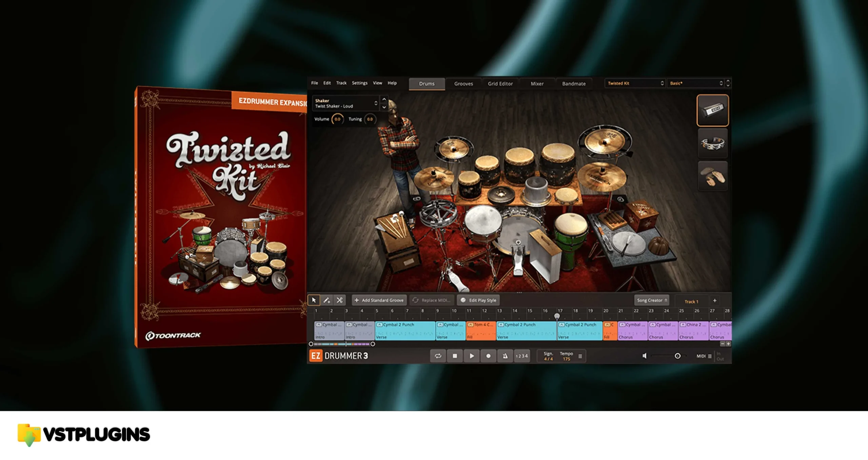Select the Track 1 tab

click(691, 301)
